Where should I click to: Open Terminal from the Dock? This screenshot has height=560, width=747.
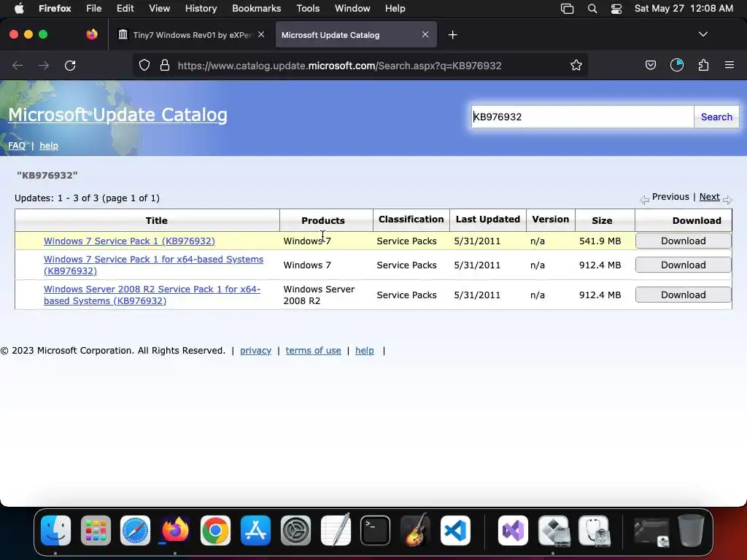[376, 530]
